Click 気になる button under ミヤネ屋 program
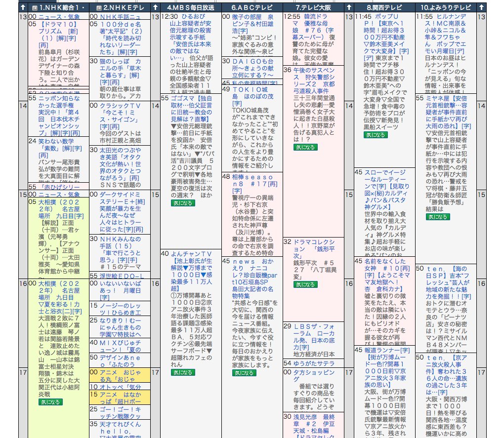The width and height of the screenshot is (504, 438). point(438,217)
